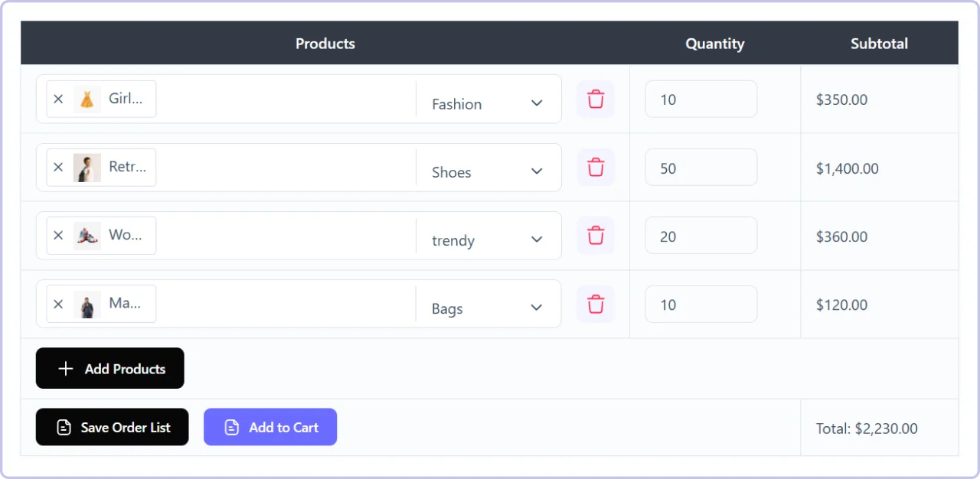The height and width of the screenshot is (479, 980).
Task: Click the Quantity column header
Action: (x=715, y=44)
